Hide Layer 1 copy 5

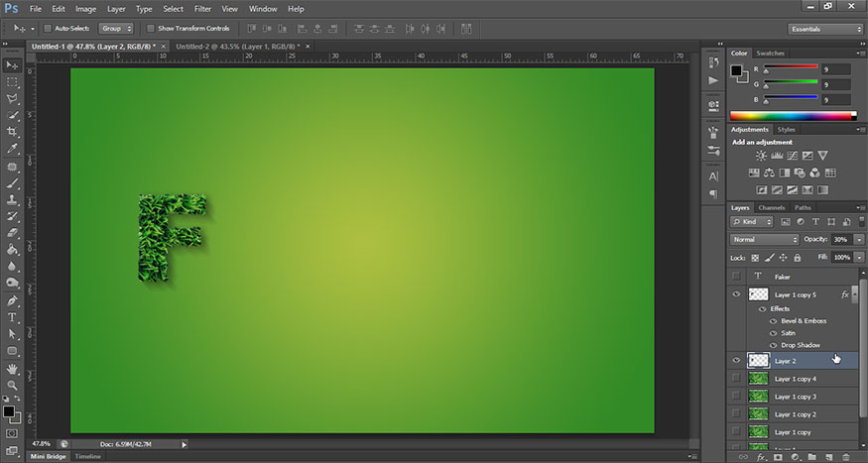pyautogui.click(x=736, y=294)
